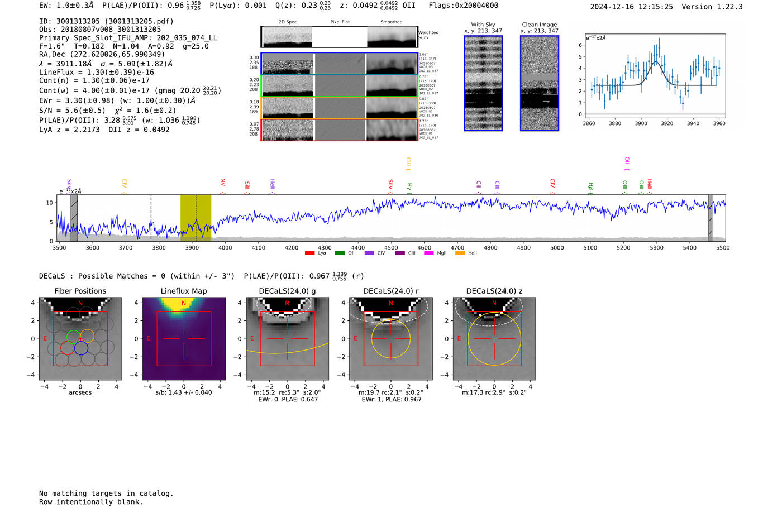The image size is (782, 532).
Task: Click the green OII legend swatch
Action: [x=340, y=253]
